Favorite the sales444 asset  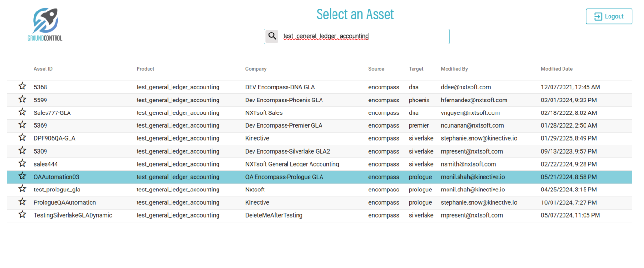tap(22, 164)
